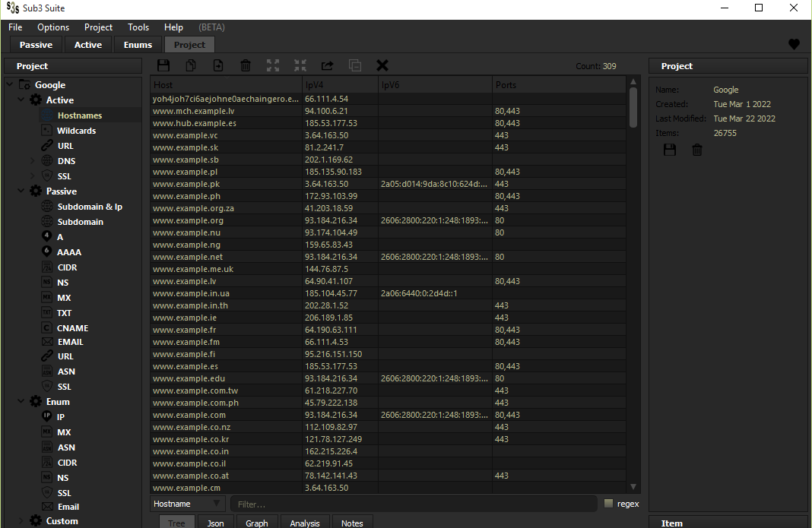812x528 pixels.
Task: Select the www.example.org row
Action: tap(388, 220)
